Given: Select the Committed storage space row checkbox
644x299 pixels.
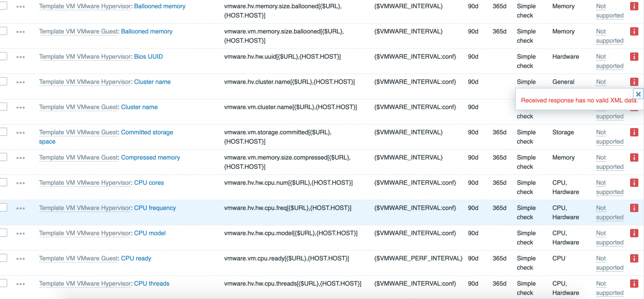Looking at the screenshot, I should coord(3,132).
